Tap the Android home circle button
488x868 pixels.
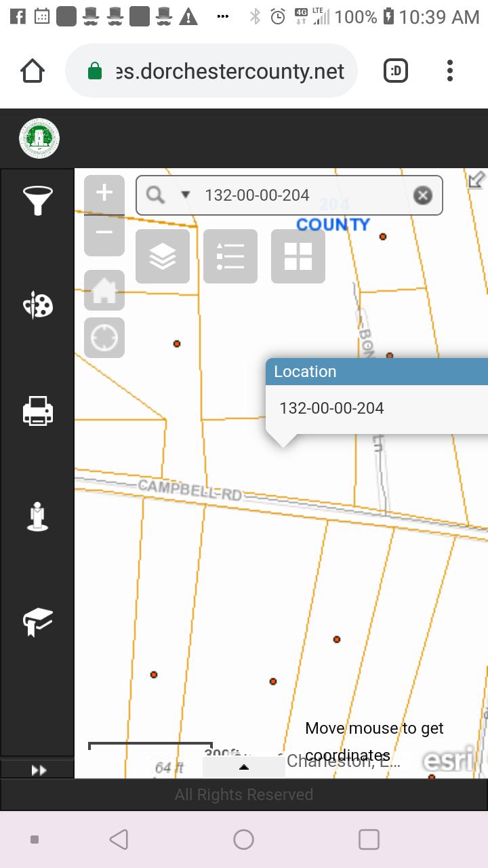(243, 840)
